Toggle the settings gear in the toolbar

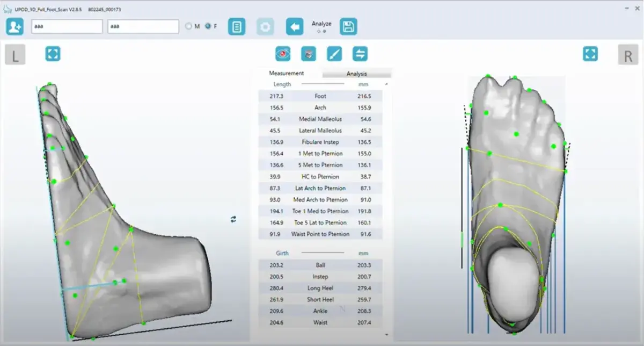pyautogui.click(x=265, y=26)
